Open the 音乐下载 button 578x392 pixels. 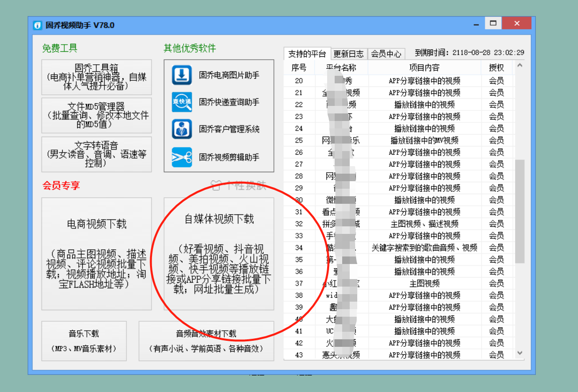pos(84,341)
